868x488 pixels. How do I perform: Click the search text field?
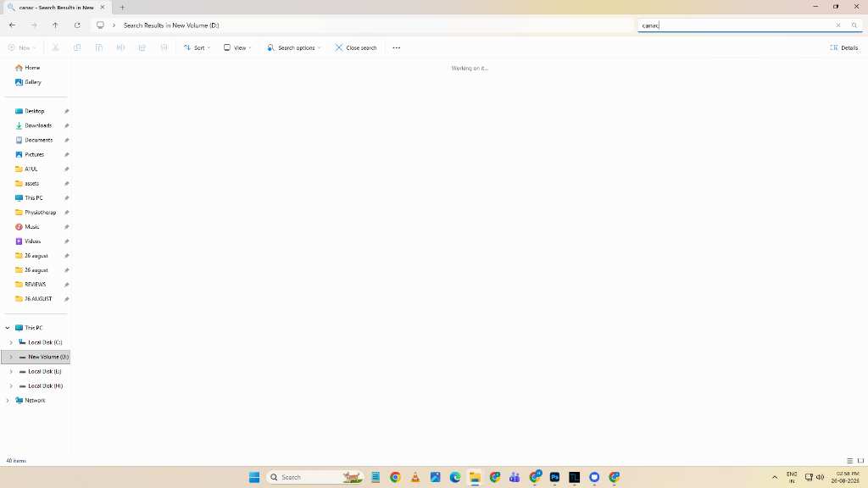[x=737, y=25]
